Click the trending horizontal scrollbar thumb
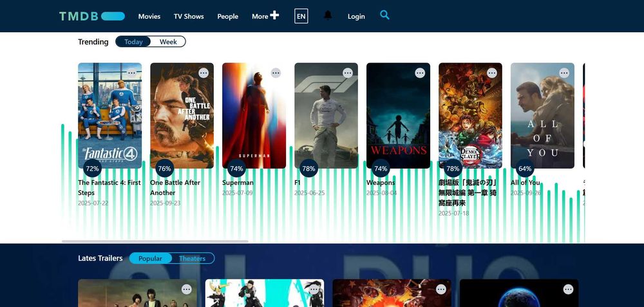Viewport: 644px width, 307px height. [155, 241]
